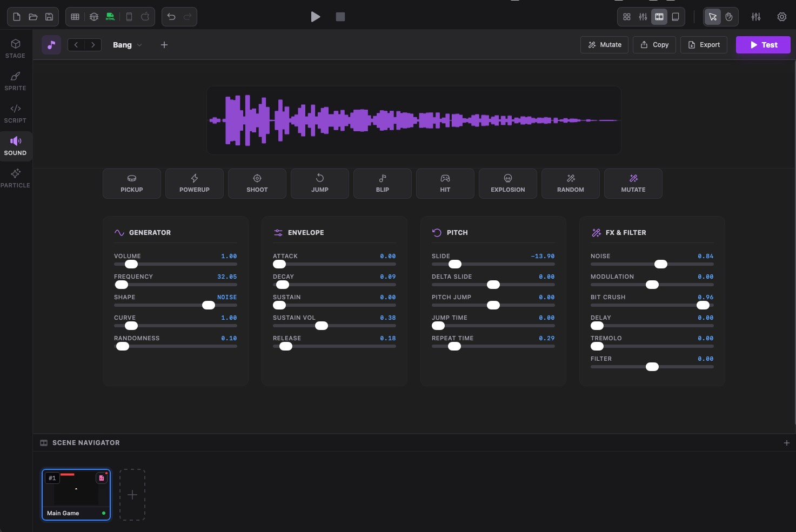Click the mobile phone device icon

pos(129,17)
